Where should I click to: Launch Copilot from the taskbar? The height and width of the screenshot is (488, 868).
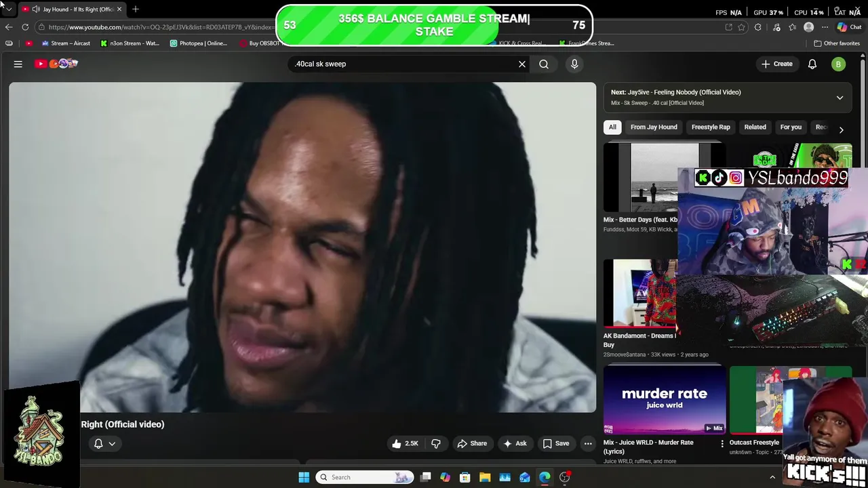point(445,477)
